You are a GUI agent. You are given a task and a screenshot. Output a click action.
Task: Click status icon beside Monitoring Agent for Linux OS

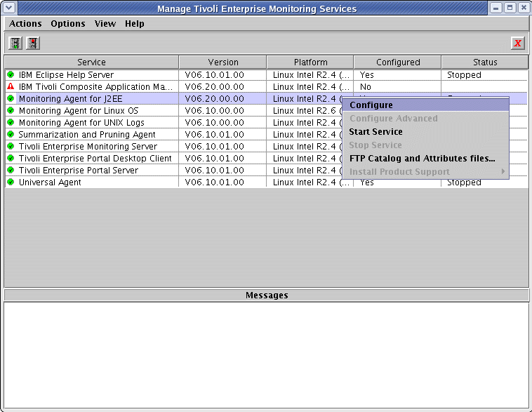point(11,110)
